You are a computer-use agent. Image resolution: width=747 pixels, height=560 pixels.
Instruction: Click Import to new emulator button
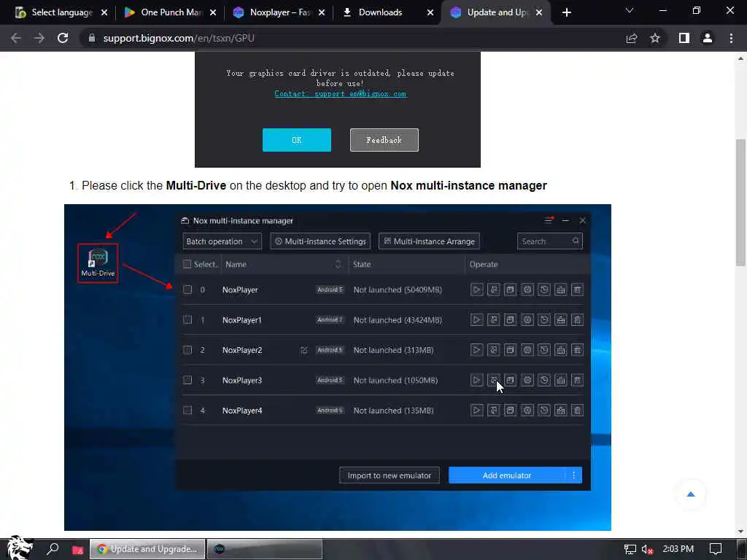(x=390, y=475)
